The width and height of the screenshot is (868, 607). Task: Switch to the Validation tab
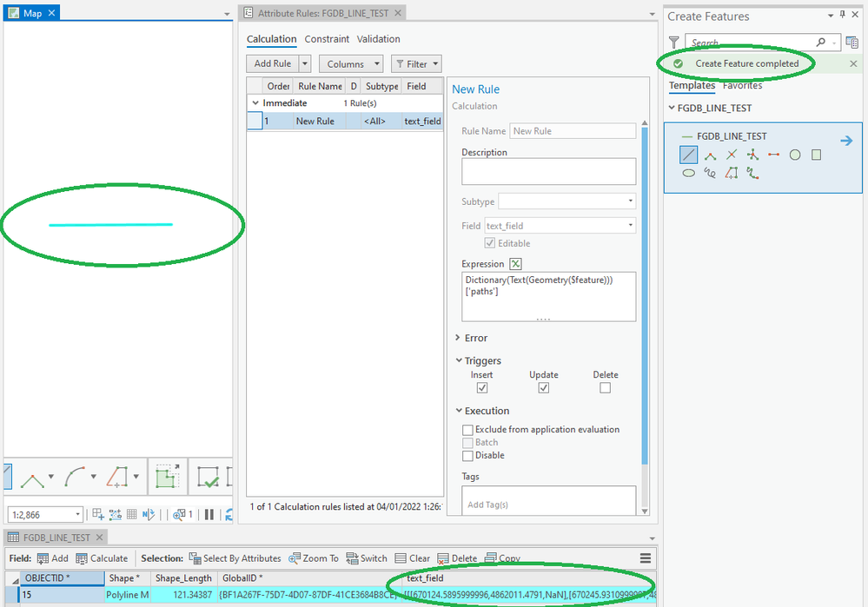point(378,39)
